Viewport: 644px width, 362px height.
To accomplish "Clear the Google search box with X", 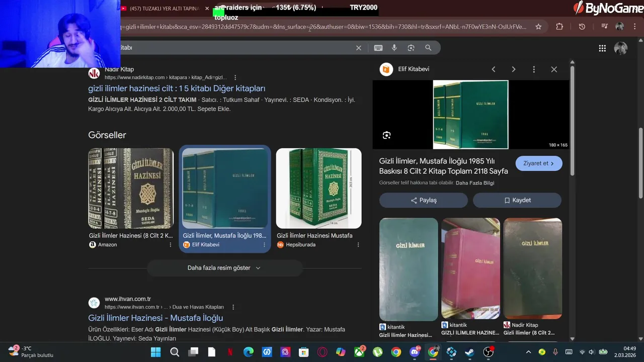I will click(359, 48).
